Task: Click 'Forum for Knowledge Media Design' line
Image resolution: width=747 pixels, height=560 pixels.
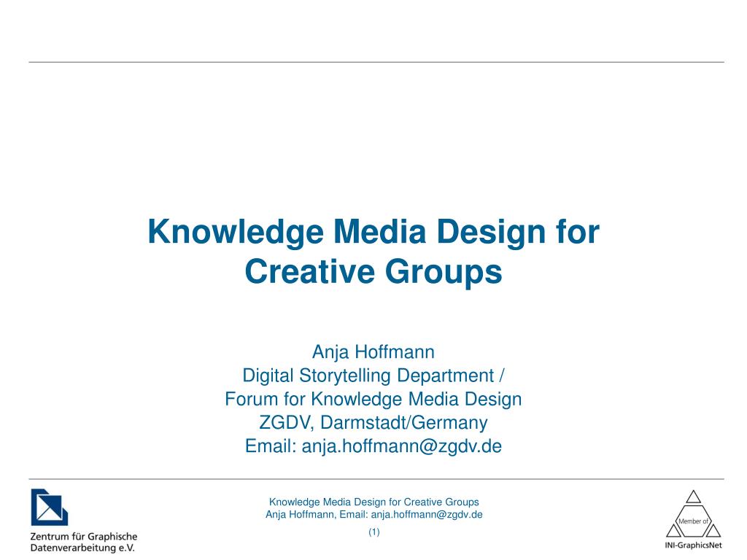Action: tap(373, 399)
